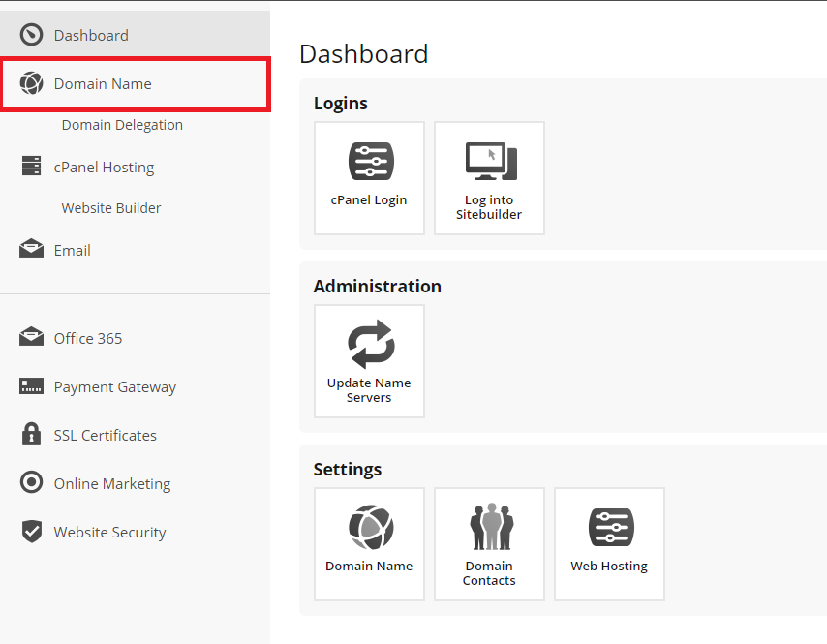Click the Dashboard gauge icon in sidebar

pyautogui.click(x=31, y=35)
